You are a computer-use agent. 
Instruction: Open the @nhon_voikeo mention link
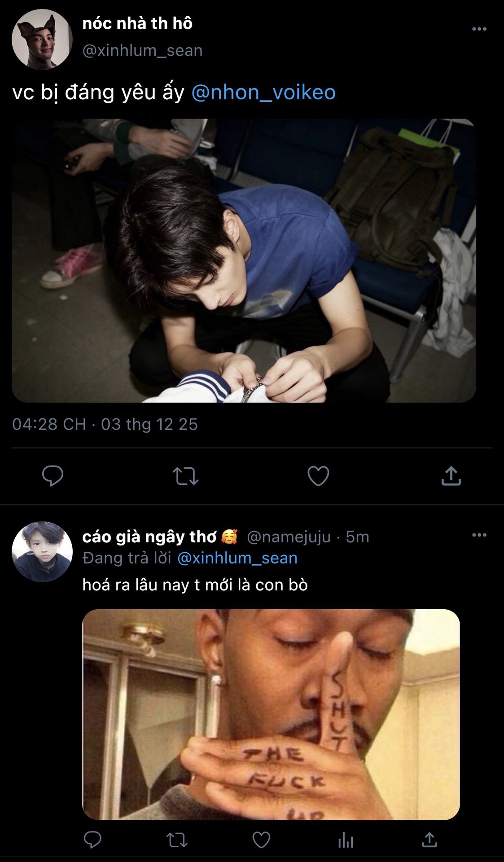coord(263,92)
